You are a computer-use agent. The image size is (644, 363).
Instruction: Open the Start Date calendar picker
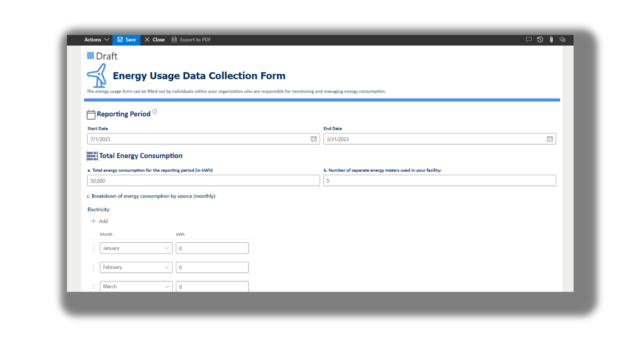(314, 139)
